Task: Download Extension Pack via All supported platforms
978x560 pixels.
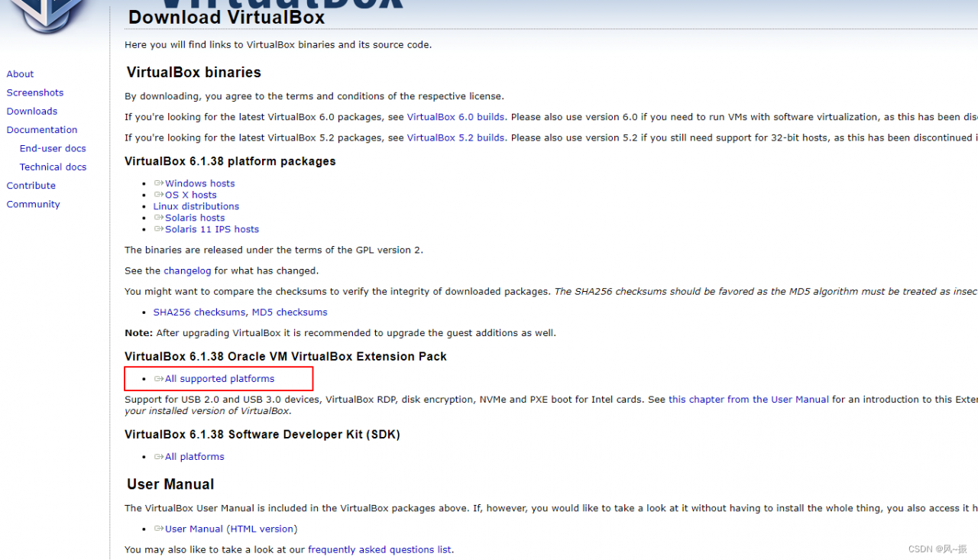Action: point(219,379)
